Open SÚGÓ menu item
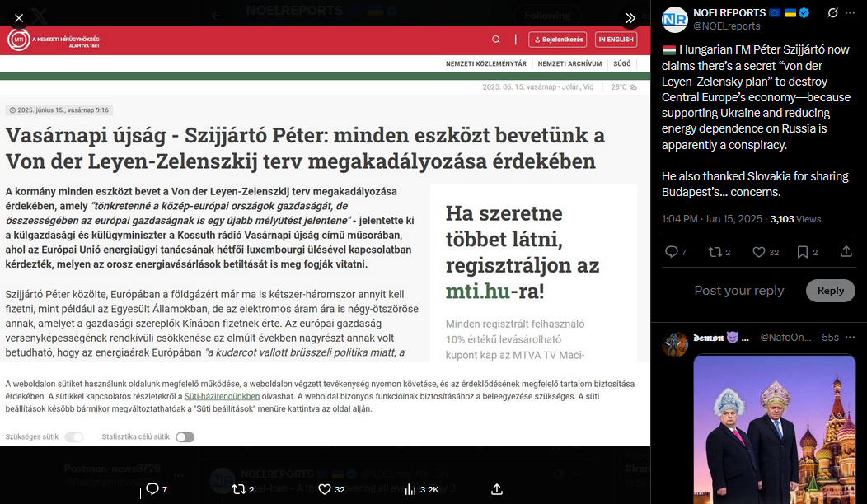Viewport: 867px width, 504px height. (x=622, y=63)
